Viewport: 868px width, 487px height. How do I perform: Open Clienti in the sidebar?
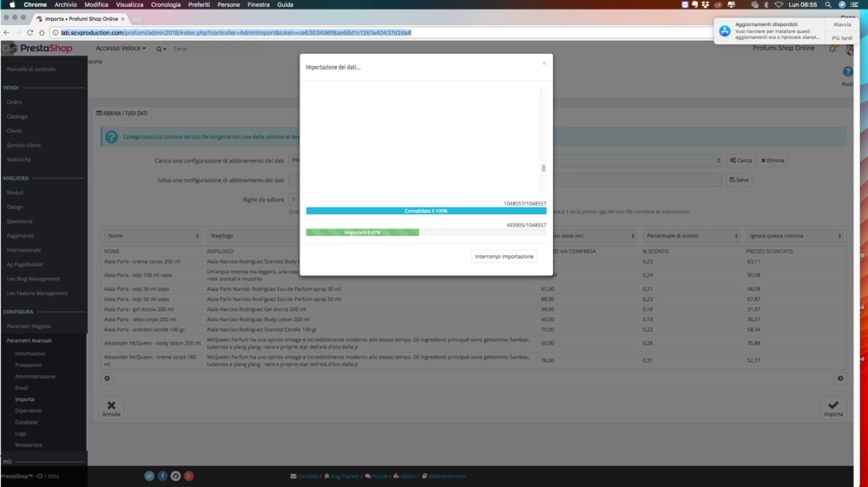[x=15, y=130]
